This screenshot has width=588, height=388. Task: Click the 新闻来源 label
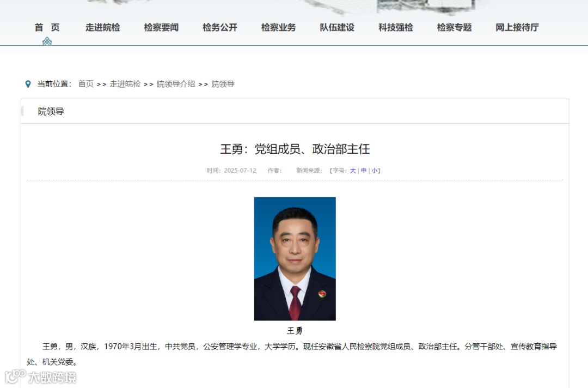tap(309, 171)
